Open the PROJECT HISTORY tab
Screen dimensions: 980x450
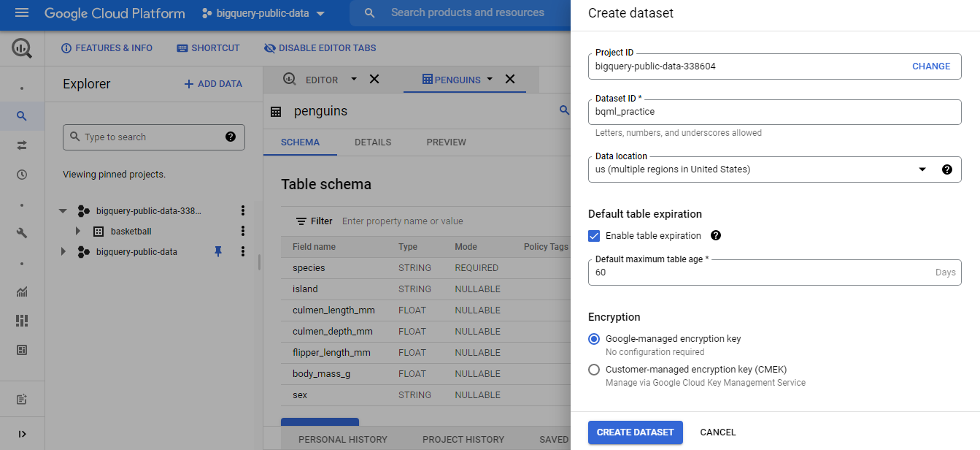tap(463, 439)
